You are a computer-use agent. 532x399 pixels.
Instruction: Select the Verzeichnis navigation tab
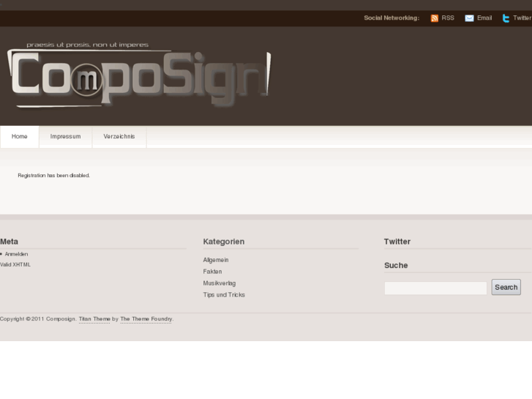(119, 136)
